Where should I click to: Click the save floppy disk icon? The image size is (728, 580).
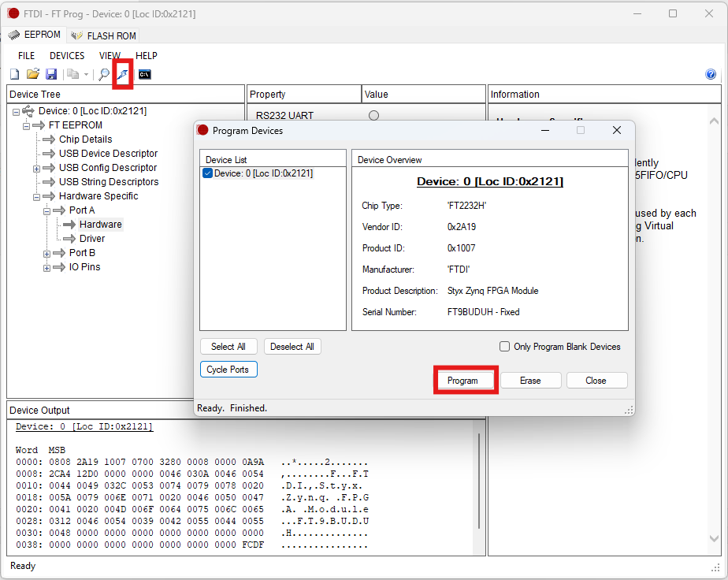coord(51,74)
